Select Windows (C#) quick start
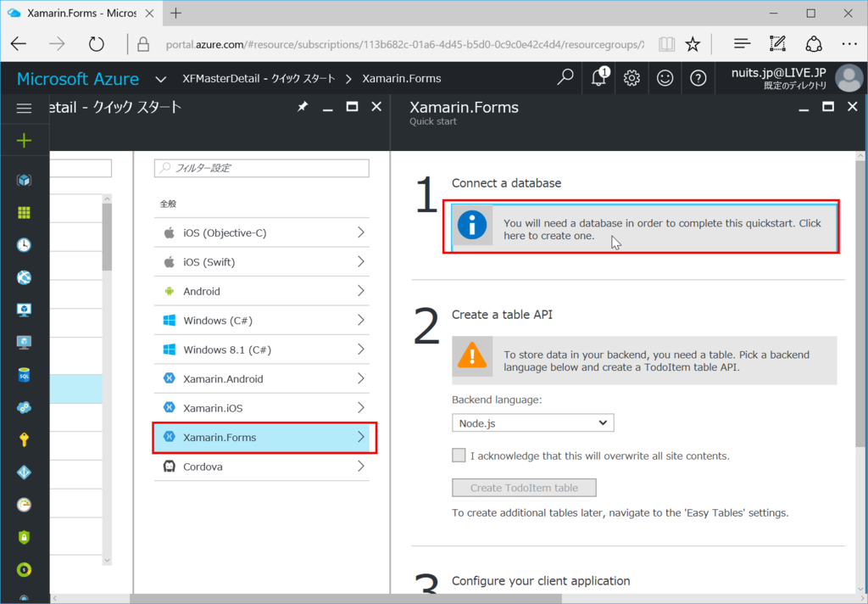868x604 pixels. click(x=261, y=321)
